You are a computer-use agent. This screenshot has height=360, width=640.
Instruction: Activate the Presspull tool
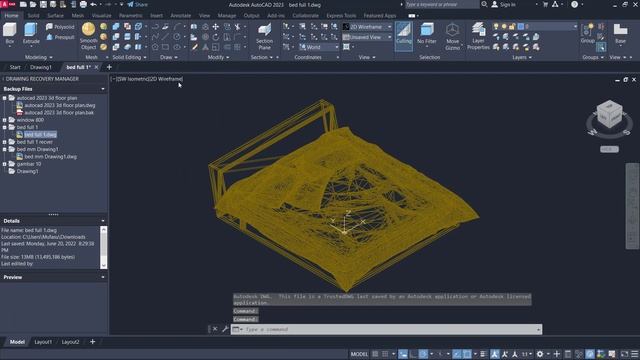60,37
